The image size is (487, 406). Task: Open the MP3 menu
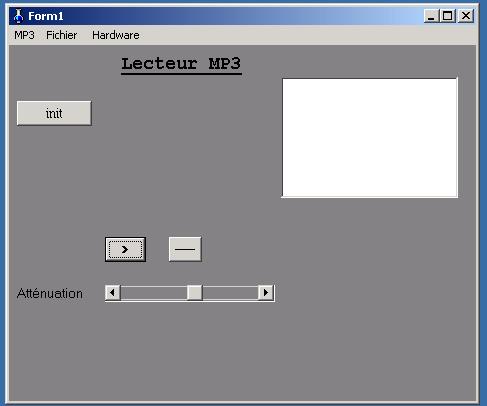(24, 35)
